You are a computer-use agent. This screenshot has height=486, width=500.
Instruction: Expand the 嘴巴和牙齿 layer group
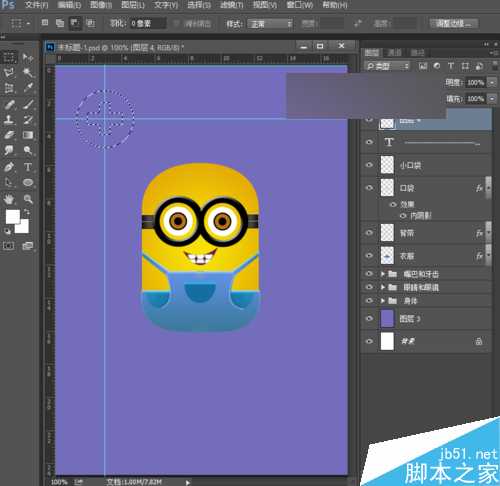click(383, 274)
